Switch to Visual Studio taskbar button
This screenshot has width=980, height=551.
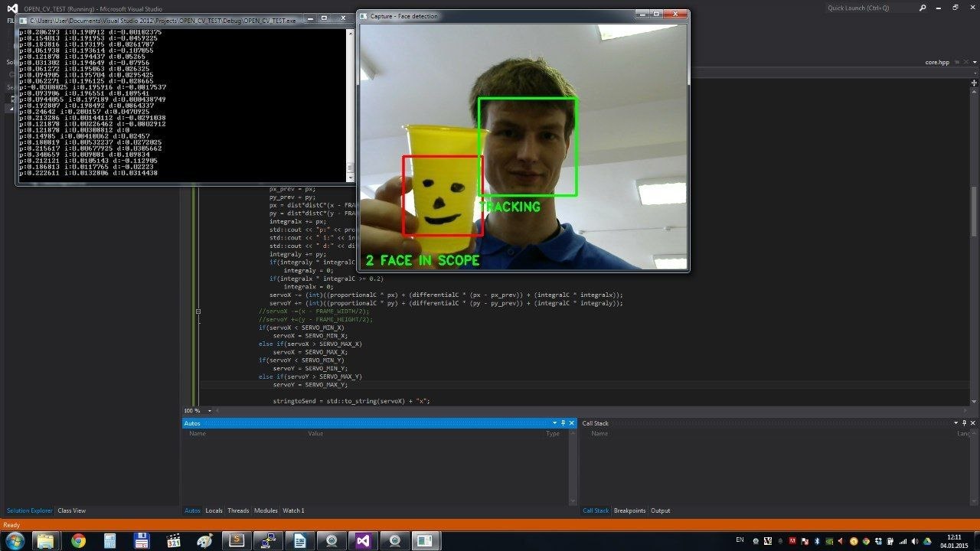click(x=363, y=541)
